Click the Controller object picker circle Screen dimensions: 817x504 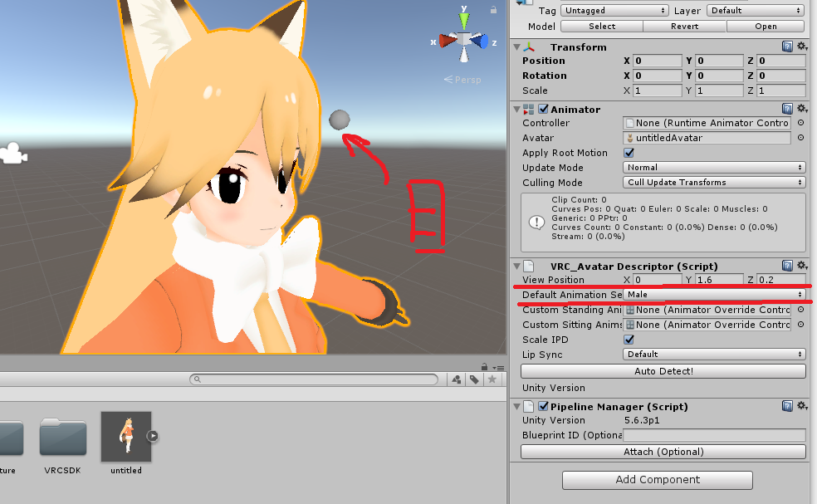point(801,123)
